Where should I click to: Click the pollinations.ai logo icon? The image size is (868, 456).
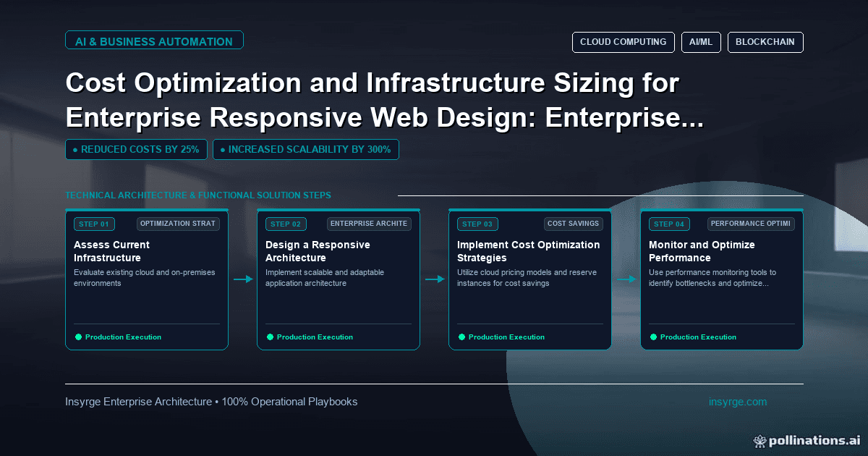coord(759,440)
